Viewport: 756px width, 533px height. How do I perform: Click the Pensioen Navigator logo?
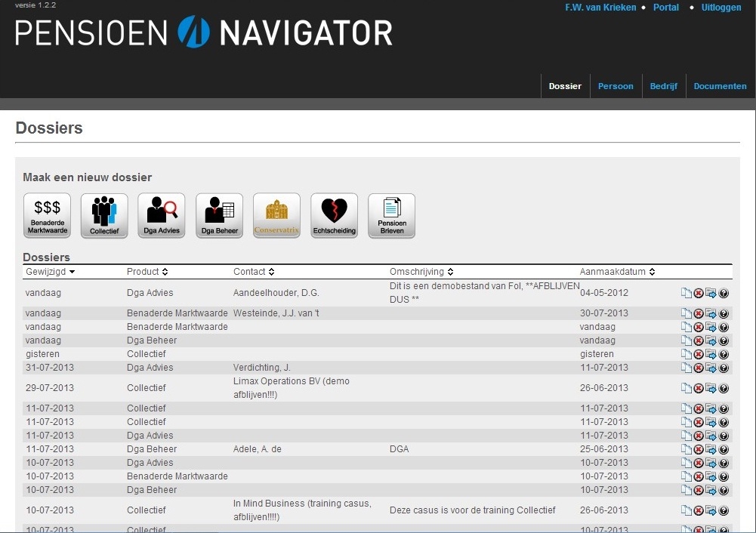[x=204, y=32]
